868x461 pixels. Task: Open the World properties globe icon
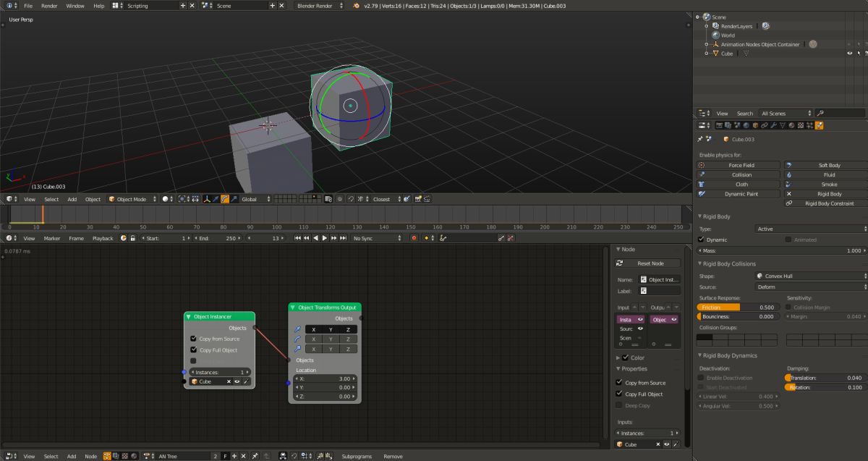pyautogui.click(x=745, y=125)
